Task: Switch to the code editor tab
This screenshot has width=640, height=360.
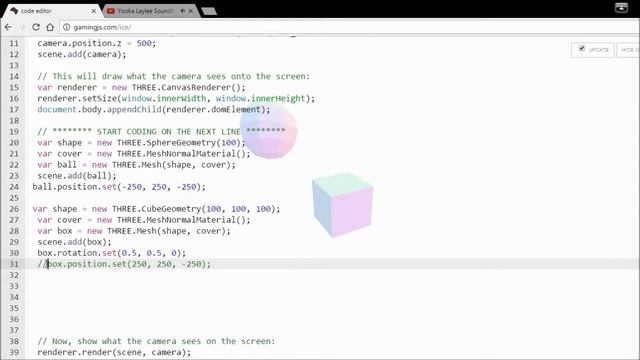Action: pyautogui.click(x=51, y=11)
